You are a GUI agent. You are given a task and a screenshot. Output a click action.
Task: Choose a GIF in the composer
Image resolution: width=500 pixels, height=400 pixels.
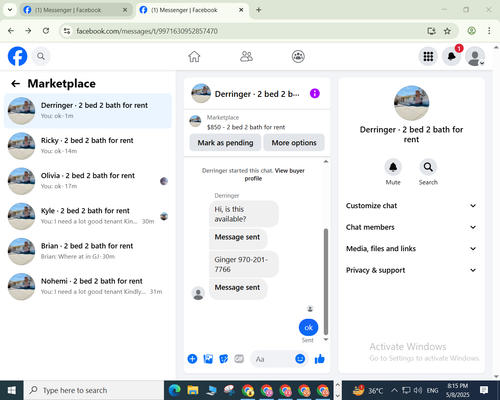coord(239,359)
